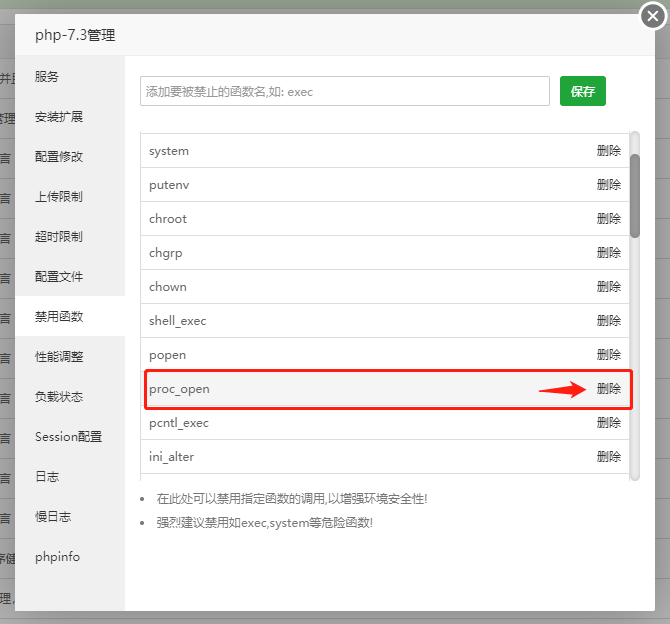
Task: Select the chgrp row text
Action: (x=165, y=253)
